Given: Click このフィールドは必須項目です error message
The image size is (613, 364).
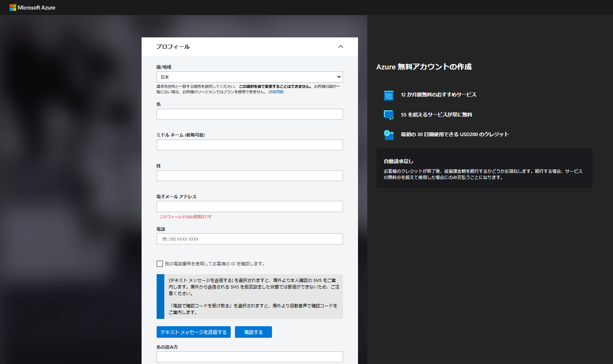Looking at the screenshot, I should click(186, 217).
